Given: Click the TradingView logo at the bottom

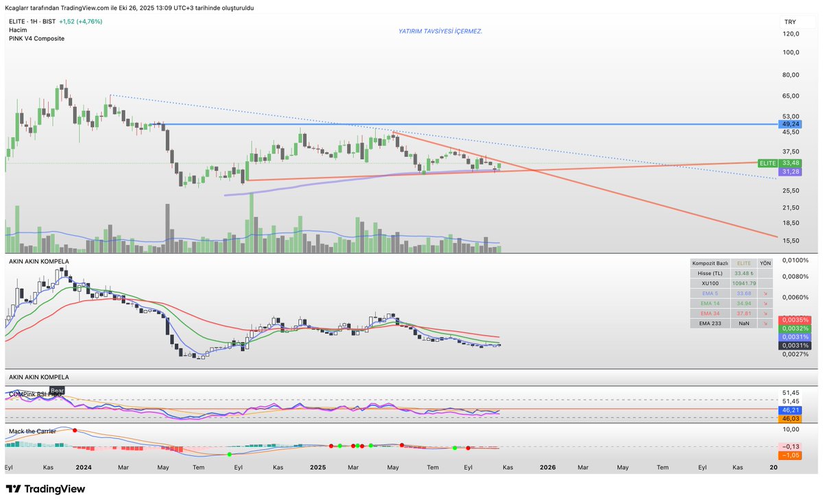Looking at the screenshot, I should point(45,489).
